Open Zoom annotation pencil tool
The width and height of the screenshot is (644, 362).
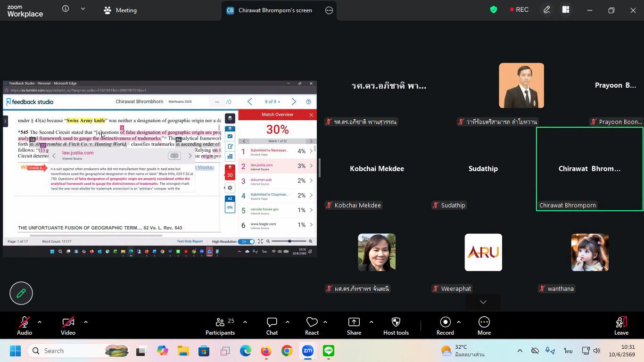pyautogui.click(x=21, y=293)
